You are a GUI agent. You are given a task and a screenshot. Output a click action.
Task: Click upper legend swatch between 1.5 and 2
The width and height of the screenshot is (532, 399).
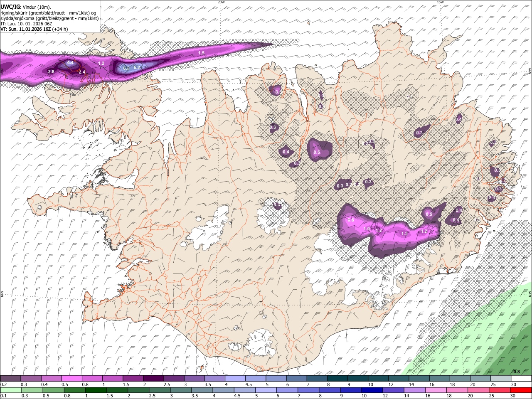pyautogui.click(x=133, y=379)
